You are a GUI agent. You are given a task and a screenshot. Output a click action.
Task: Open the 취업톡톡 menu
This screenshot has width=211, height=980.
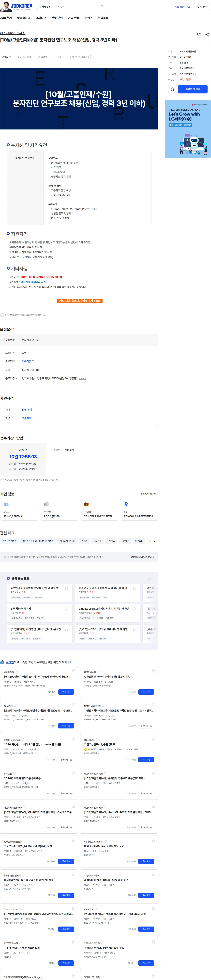(103, 18)
